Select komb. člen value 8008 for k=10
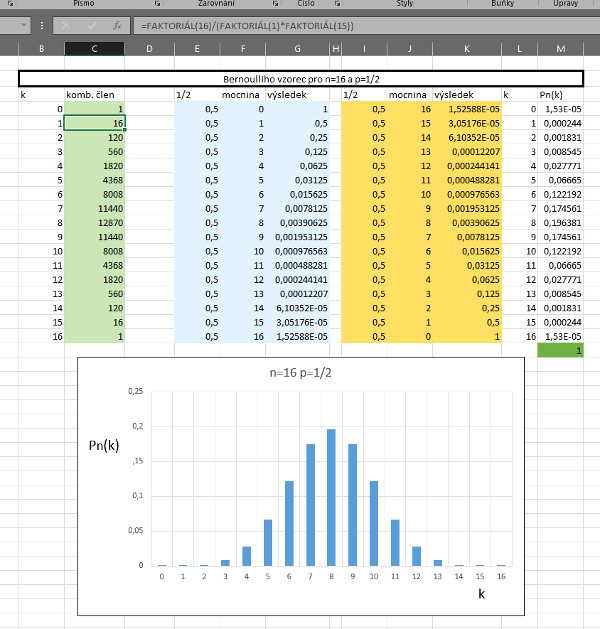Image resolution: width=600 pixels, height=629 pixels. coord(94,252)
